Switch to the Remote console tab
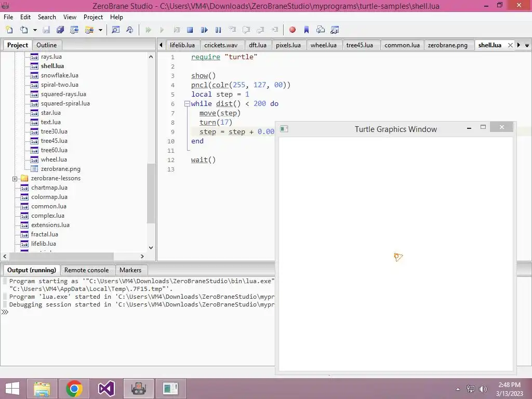The width and height of the screenshot is (532, 399). click(87, 270)
